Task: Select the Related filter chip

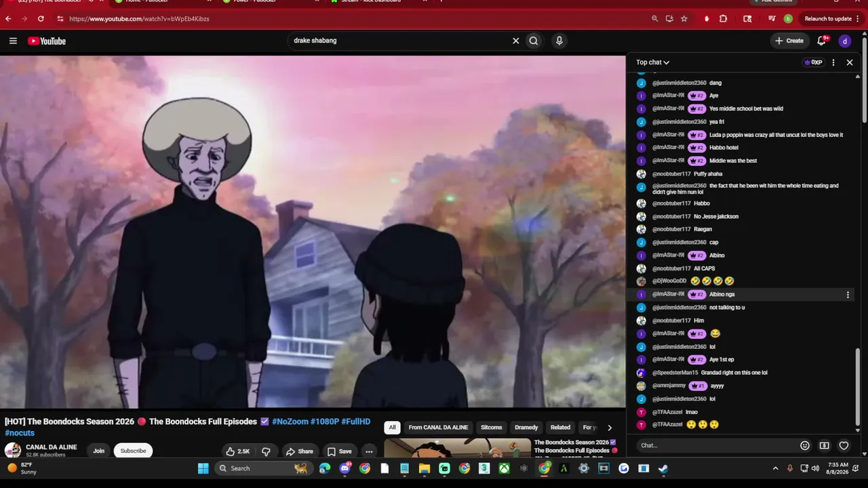Action: click(560, 428)
